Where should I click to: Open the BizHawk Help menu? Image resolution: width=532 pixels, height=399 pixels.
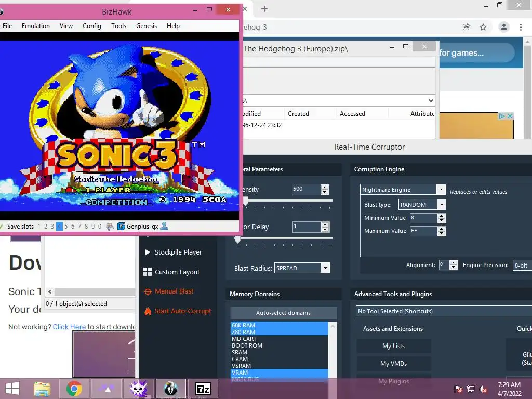pyautogui.click(x=173, y=26)
